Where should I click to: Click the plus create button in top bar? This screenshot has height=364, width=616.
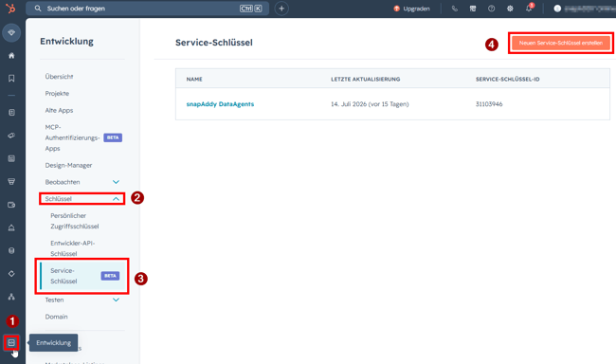(x=281, y=9)
